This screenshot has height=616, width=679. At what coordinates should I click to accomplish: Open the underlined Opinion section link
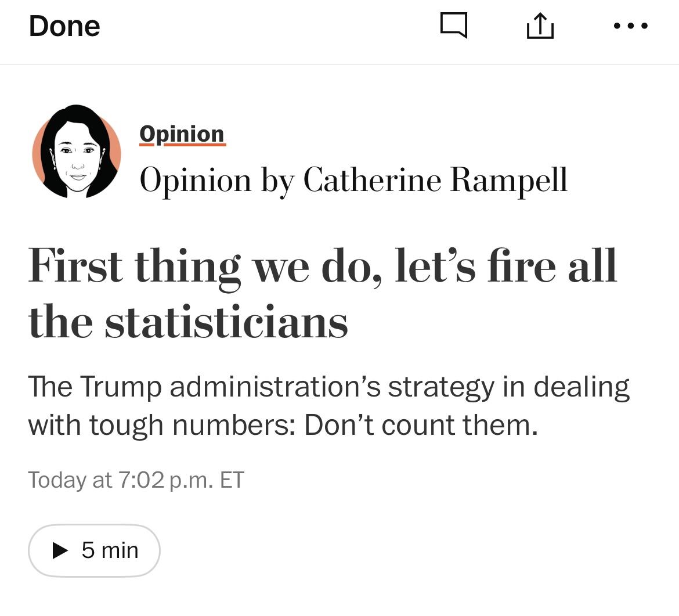click(182, 135)
